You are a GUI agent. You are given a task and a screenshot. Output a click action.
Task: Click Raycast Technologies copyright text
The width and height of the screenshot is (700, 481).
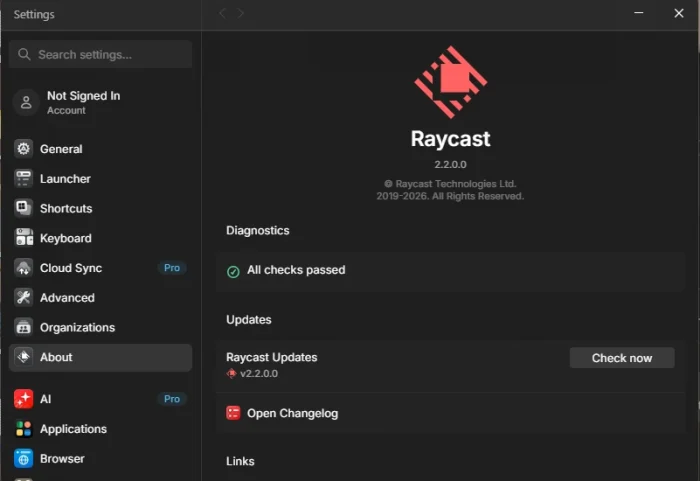click(x=450, y=190)
